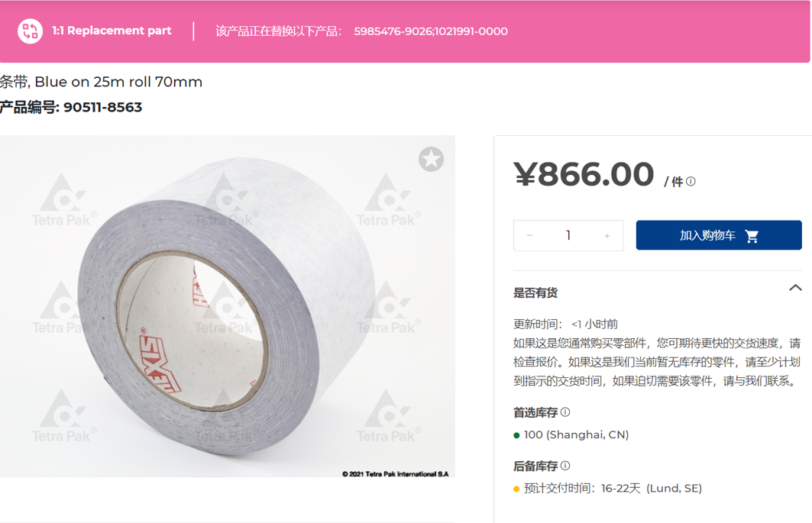
Task: Click the 是否有货 section heading
Action: click(535, 293)
